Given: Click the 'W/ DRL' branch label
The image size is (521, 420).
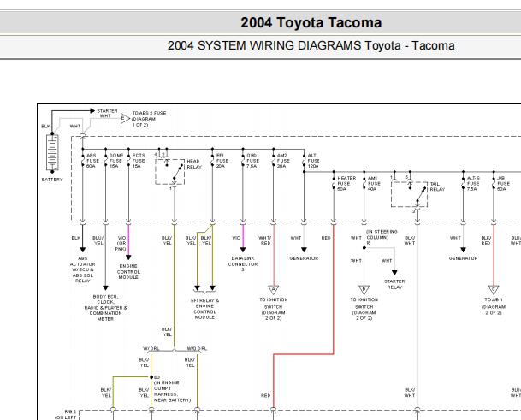Looking at the screenshot, I should coord(151,348).
